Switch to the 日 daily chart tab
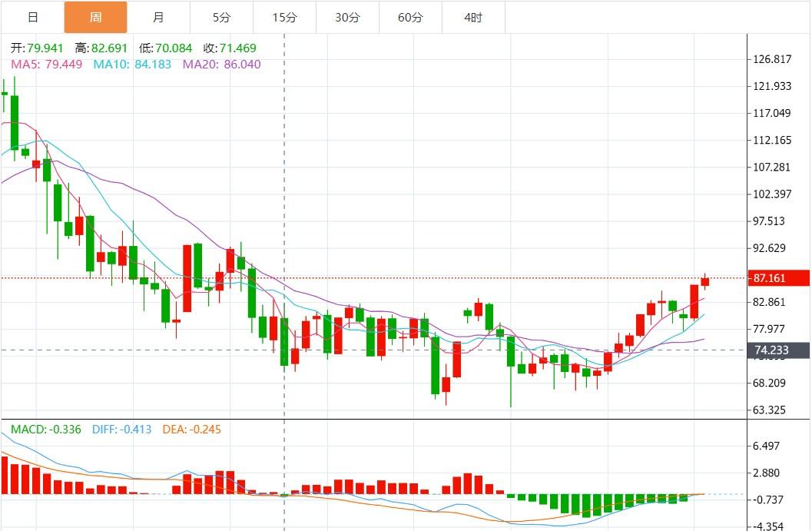This screenshot has width=812, height=531. tap(32, 17)
